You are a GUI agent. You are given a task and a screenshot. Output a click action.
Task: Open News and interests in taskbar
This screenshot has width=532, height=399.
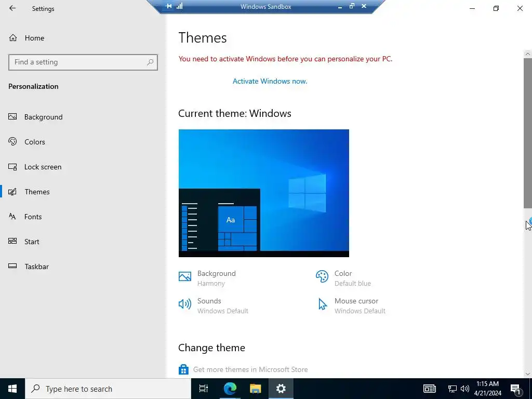tap(429, 389)
